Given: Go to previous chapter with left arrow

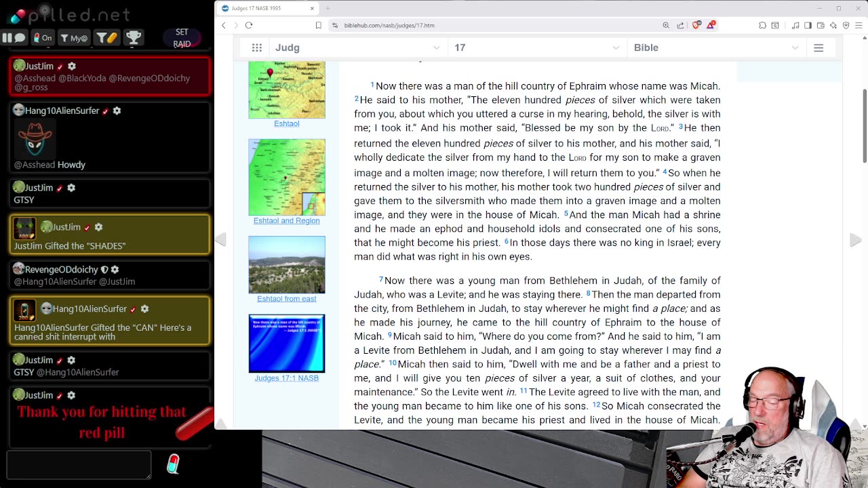Looking at the screenshot, I should pyautogui.click(x=221, y=239).
